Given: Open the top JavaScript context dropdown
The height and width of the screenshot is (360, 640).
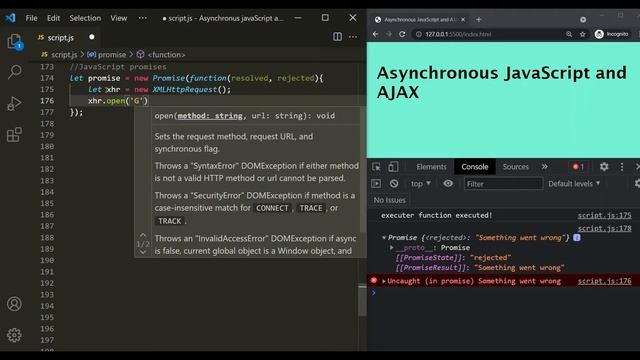Looking at the screenshot, I should pyautogui.click(x=420, y=184).
